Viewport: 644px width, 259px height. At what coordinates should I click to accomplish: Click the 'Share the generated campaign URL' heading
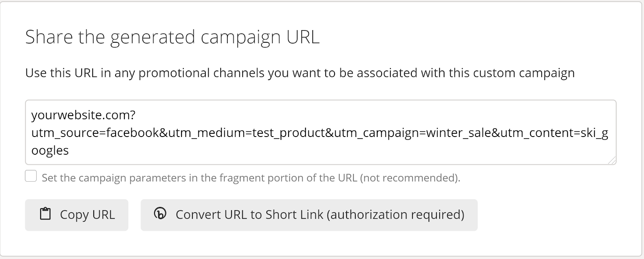pyautogui.click(x=172, y=37)
